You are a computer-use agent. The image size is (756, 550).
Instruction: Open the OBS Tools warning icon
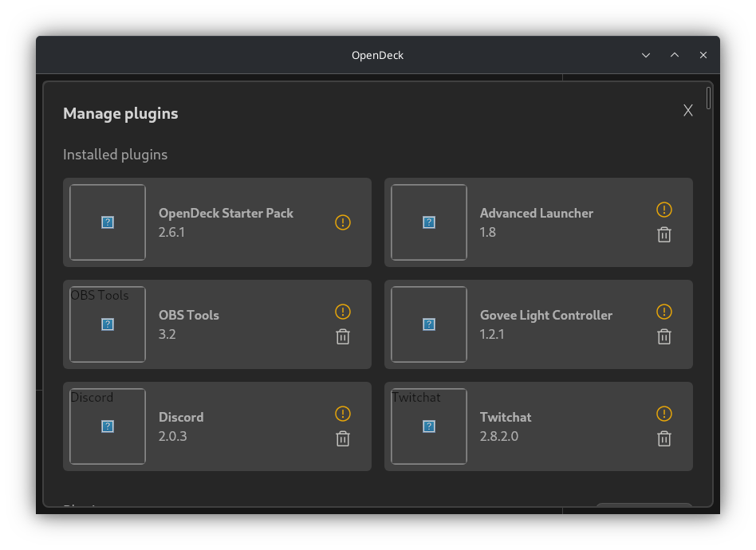tap(343, 312)
